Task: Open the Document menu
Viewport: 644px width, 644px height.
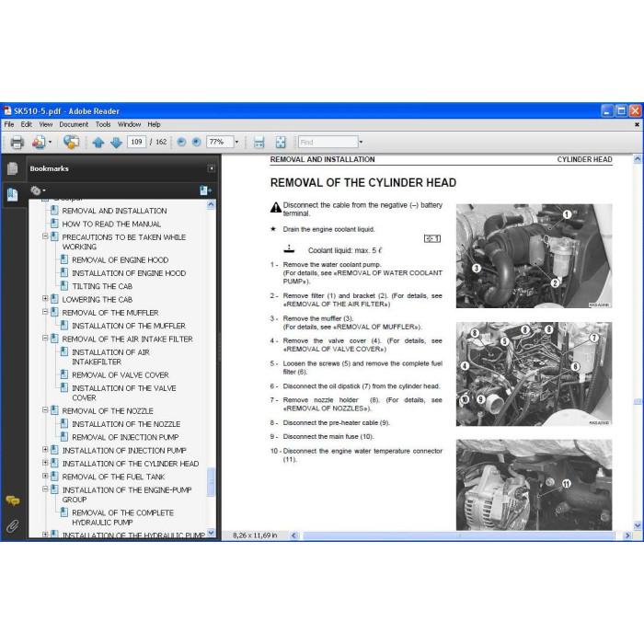Action: coord(74,124)
